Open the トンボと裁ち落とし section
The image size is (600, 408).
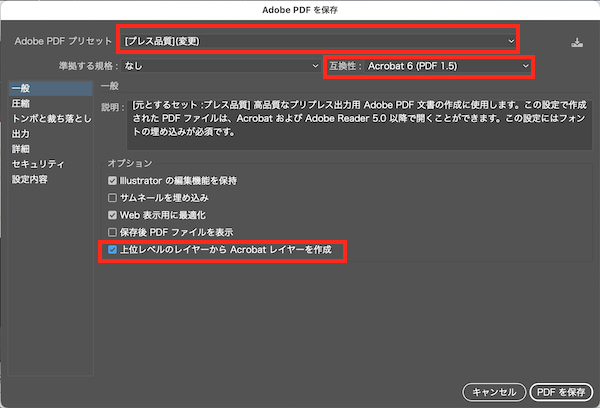point(50,119)
